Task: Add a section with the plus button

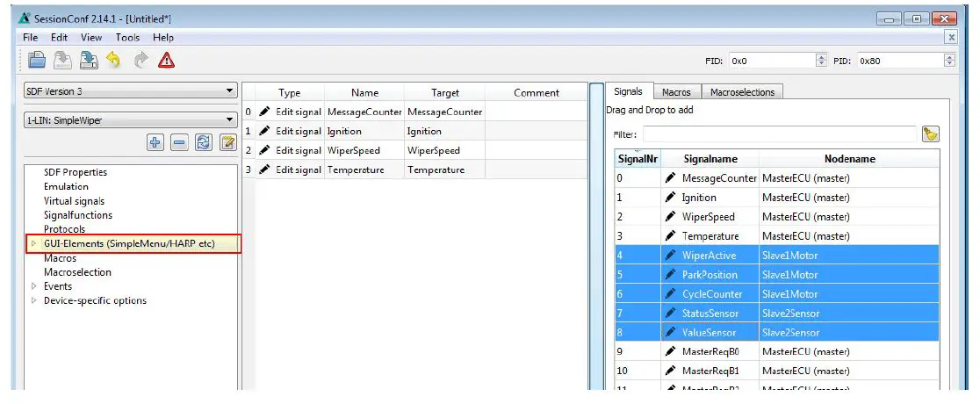Action: pyautogui.click(x=155, y=143)
